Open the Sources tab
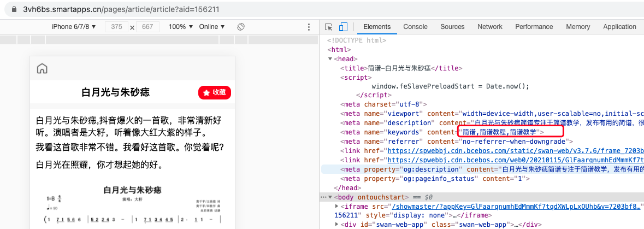This screenshot has height=229, width=644. 452,27
